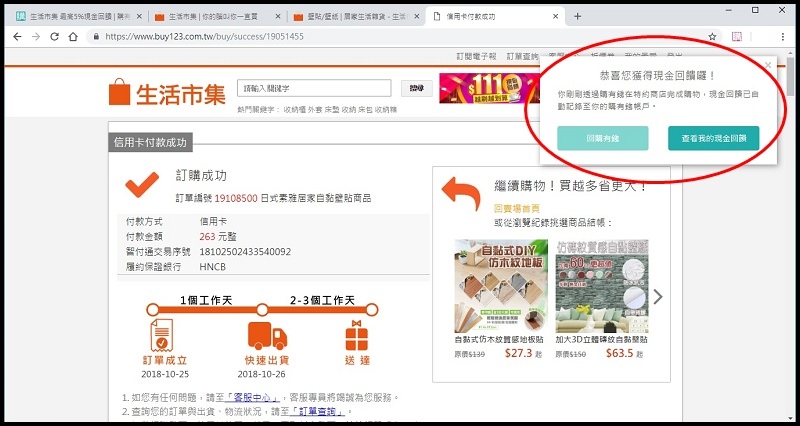Click the 回賣場首頁 link

516,209
